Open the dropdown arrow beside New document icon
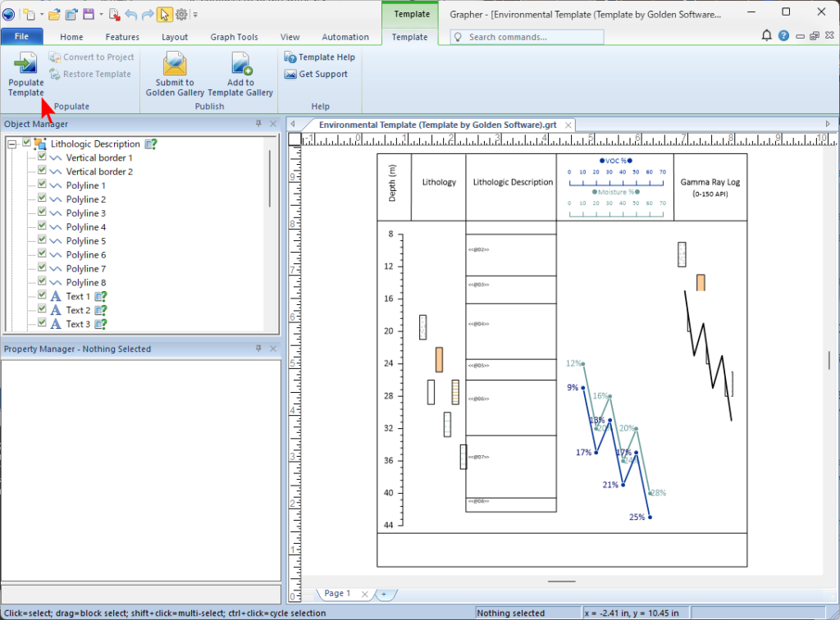Viewport: 840px width, 620px height. [x=40, y=14]
